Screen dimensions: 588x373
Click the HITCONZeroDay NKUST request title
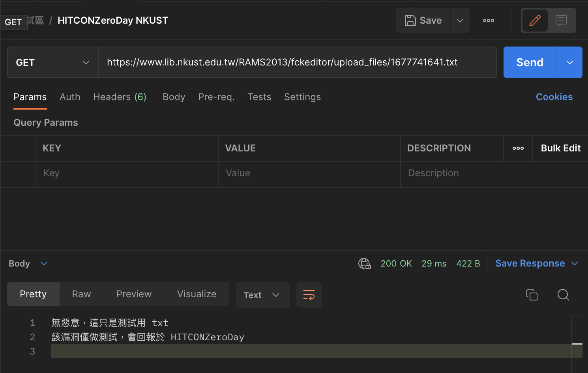pos(113,21)
